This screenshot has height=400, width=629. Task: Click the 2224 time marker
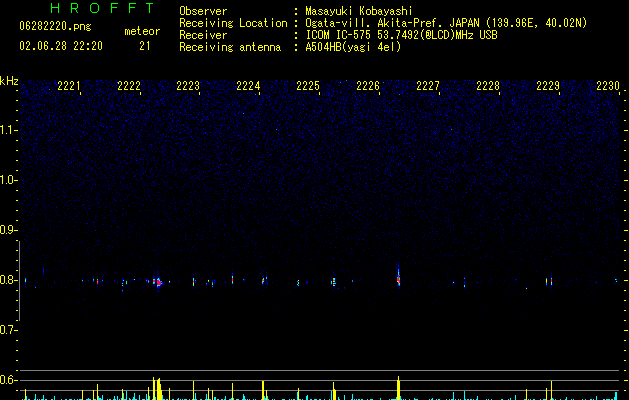coord(248,86)
